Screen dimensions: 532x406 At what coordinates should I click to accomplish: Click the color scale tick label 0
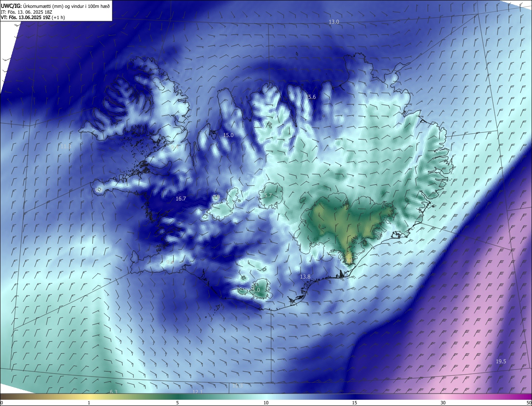[2, 403]
